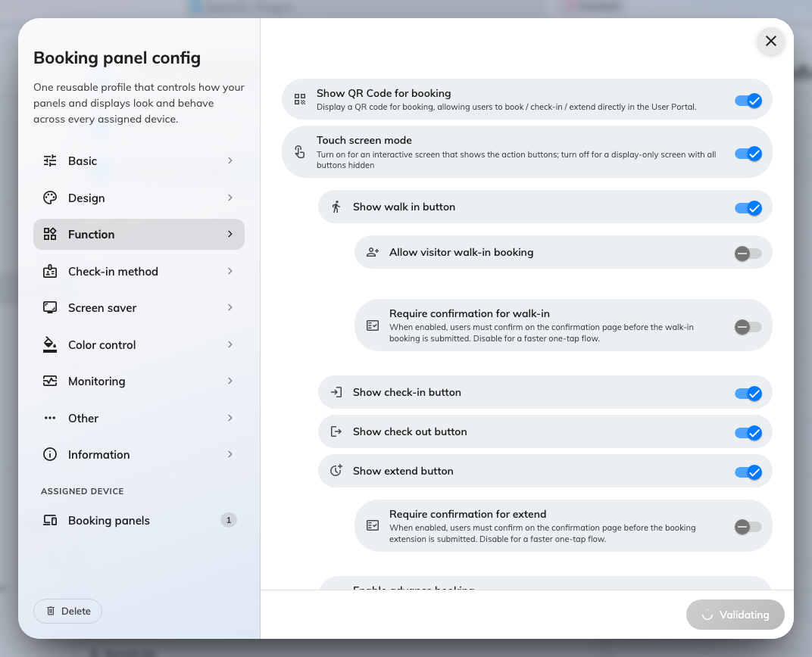Click the Function row chevron
Screen dimensions: 812x657
click(230, 235)
